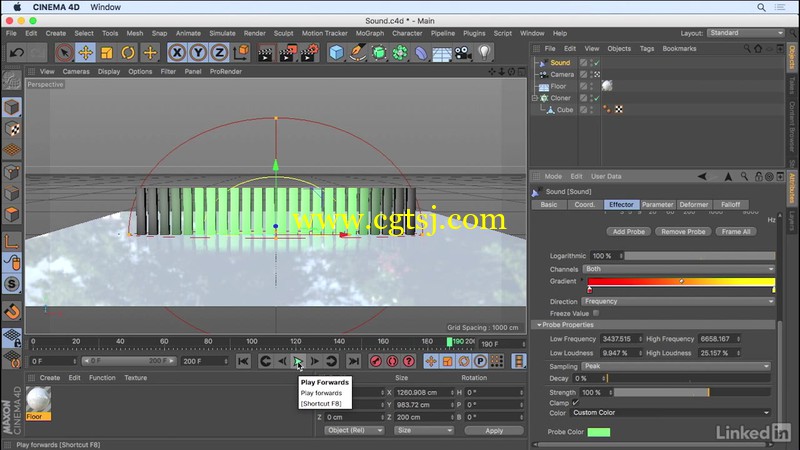Switch to the Falloff tab

click(x=730, y=205)
